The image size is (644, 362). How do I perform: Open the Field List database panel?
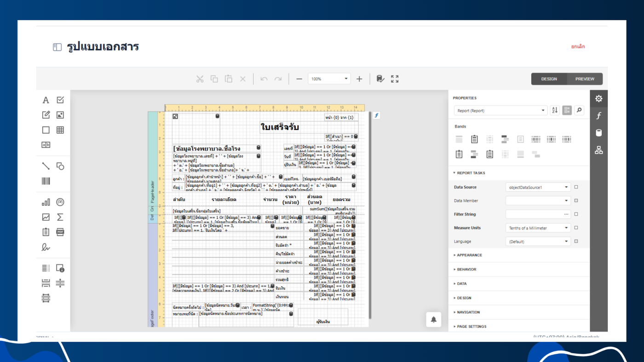[598, 133]
